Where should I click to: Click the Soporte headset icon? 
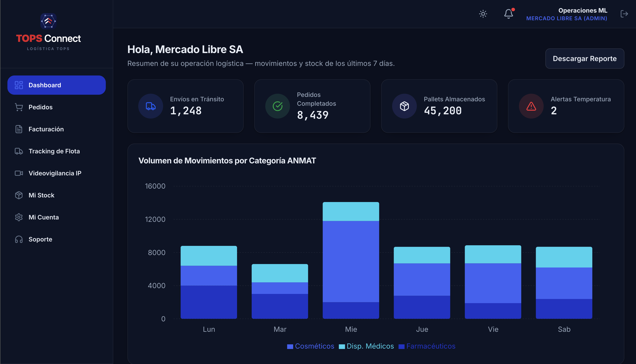point(19,239)
